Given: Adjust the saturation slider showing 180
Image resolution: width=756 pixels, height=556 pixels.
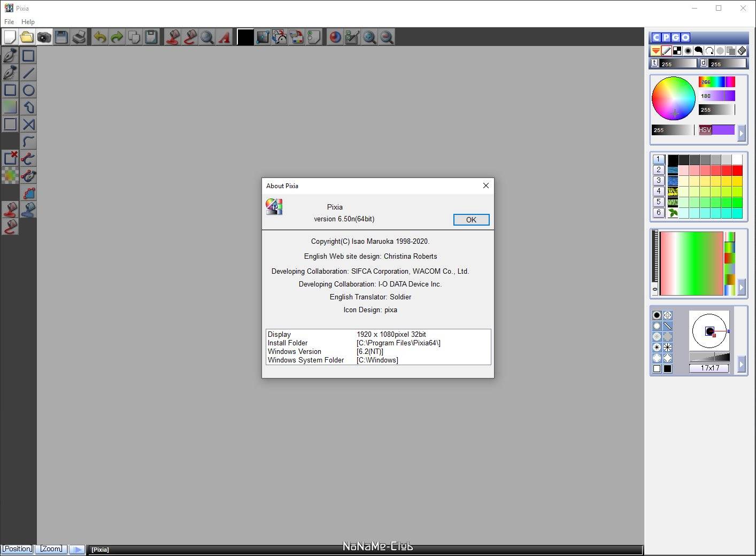Looking at the screenshot, I should pos(717,96).
